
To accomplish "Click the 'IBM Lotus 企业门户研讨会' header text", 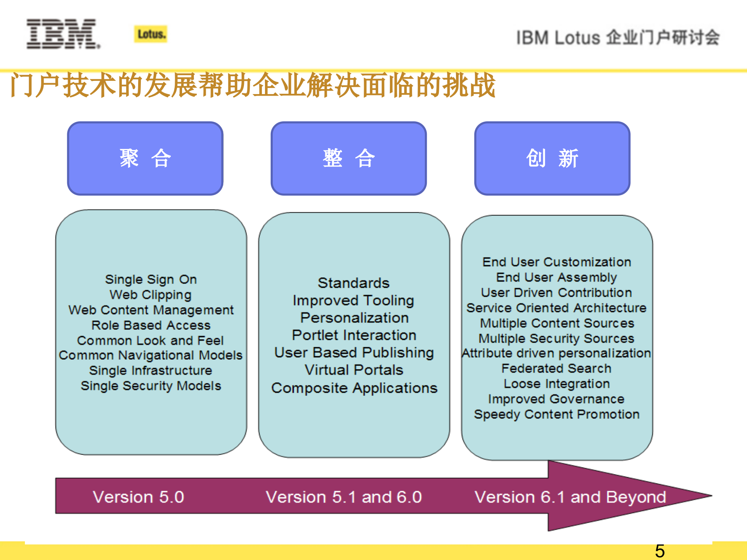I will [617, 38].
